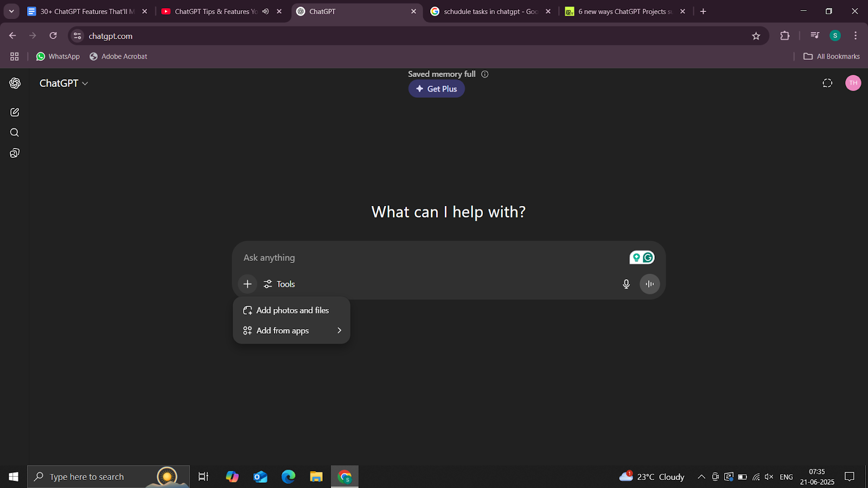The height and width of the screenshot is (488, 868).
Task: Open the TH profile avatar menu
Action: tap(853, 83)
